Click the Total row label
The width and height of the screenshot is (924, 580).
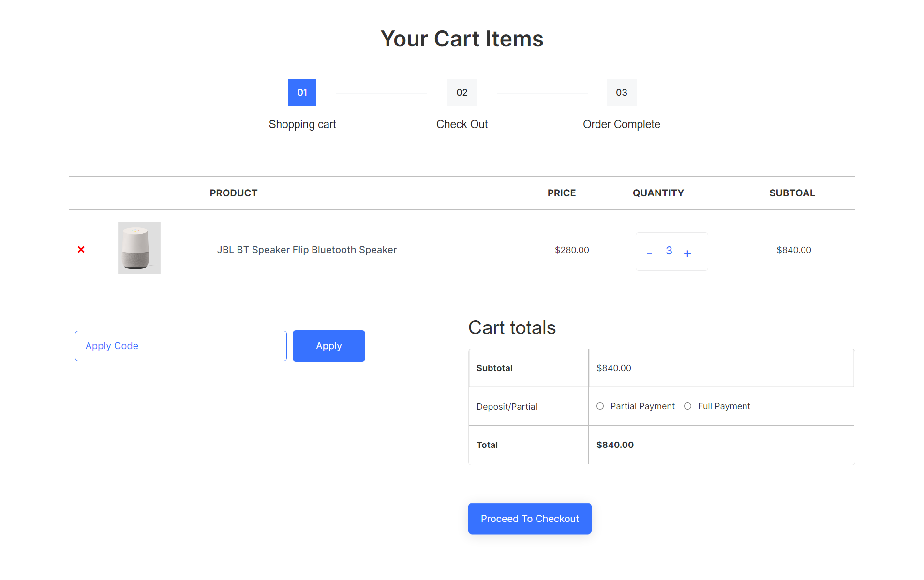click(487, 445)
